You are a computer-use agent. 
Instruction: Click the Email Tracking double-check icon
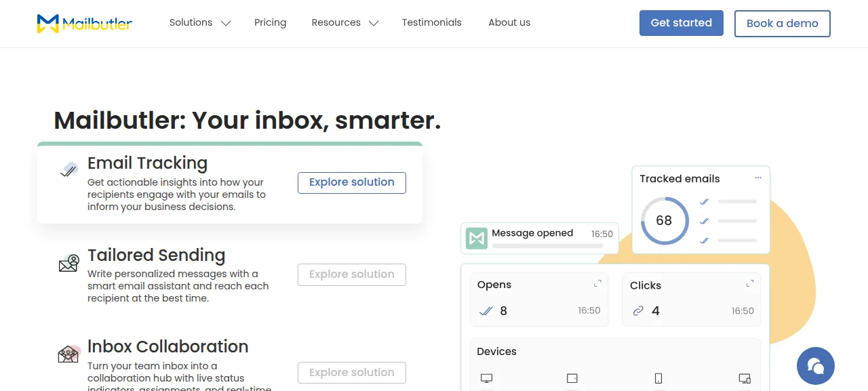coord(69,169)
